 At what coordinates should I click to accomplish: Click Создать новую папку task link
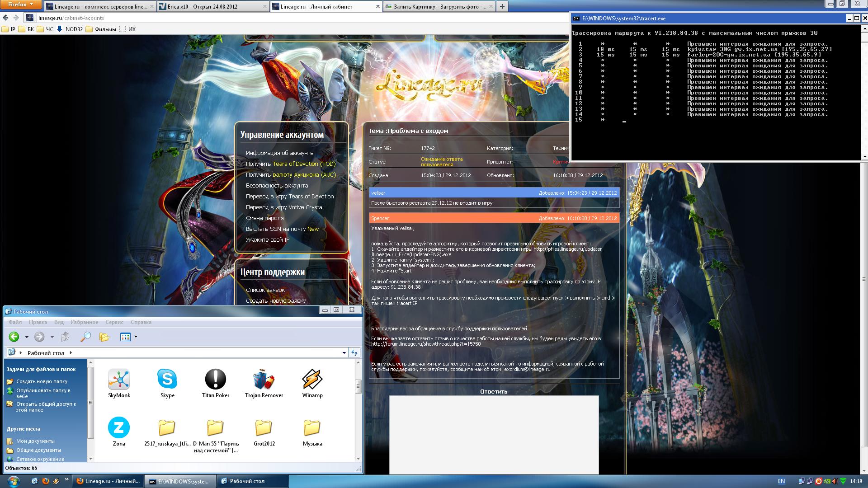point(42,381)
